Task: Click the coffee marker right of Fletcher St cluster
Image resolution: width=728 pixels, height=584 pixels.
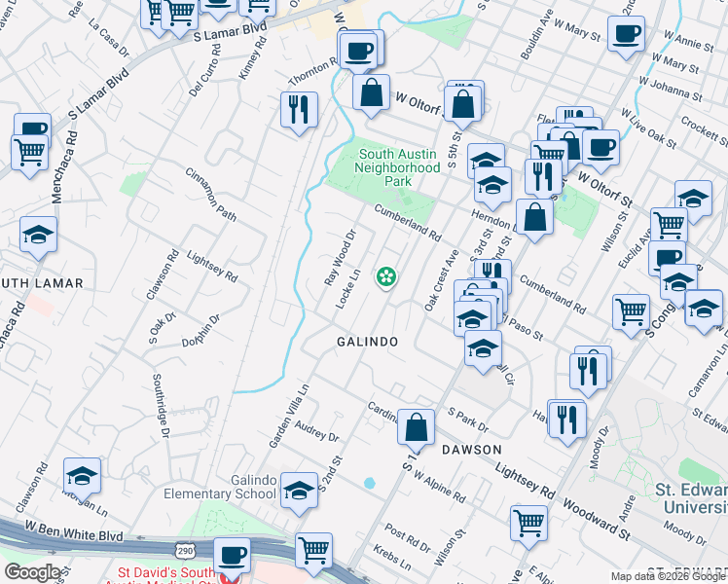Action: pos(601,149)
